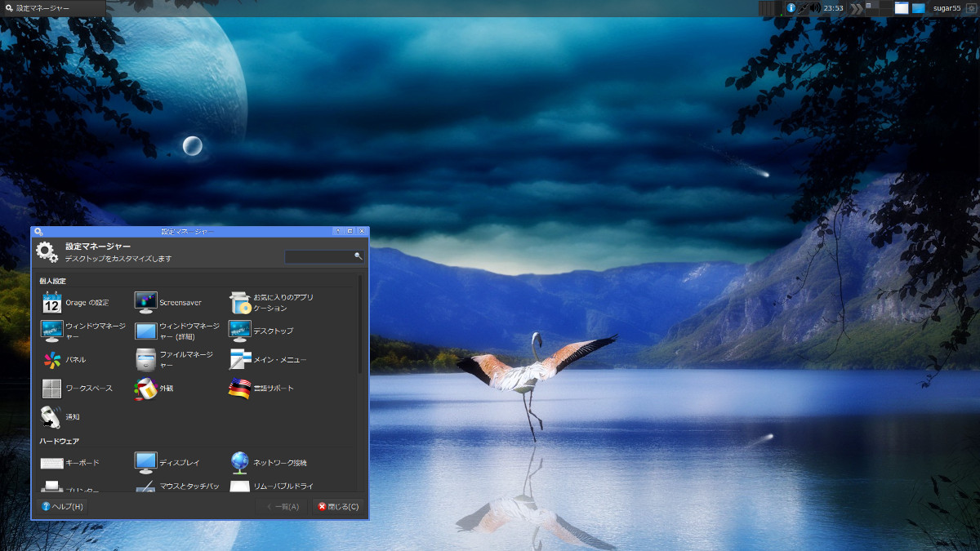Open the デスクトップ settings
The height and width of the screenshot is (551, 980).
click(261, 331)
